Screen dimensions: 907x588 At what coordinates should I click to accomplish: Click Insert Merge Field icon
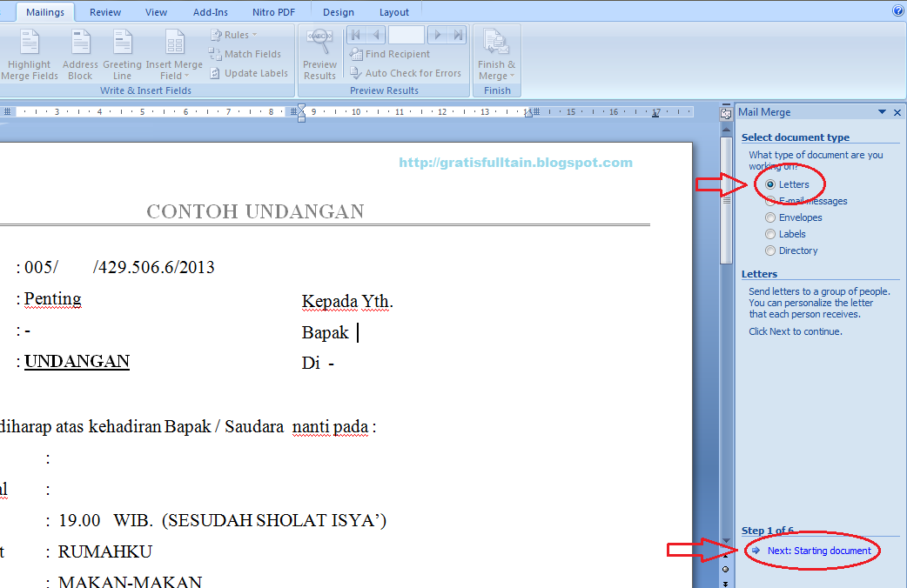(175, 42)
